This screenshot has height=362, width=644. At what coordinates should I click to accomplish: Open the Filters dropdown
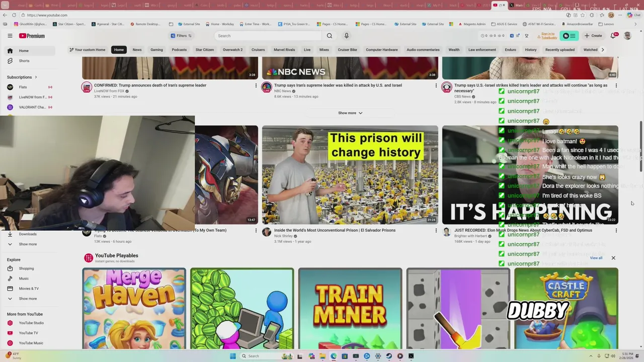pyautogui.click(x=181, y=36)
